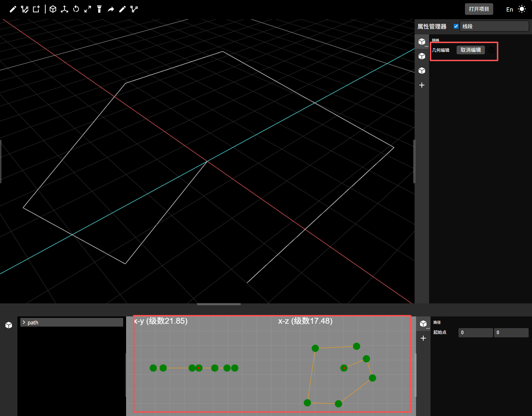
Task: Select the bottom-left green node in the x-z view
Action: pyautogui.click(x=307, y=403)
